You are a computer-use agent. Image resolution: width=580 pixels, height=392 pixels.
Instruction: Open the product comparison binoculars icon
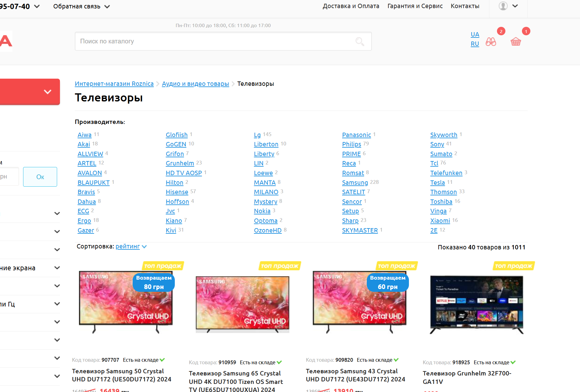point(491,42)
